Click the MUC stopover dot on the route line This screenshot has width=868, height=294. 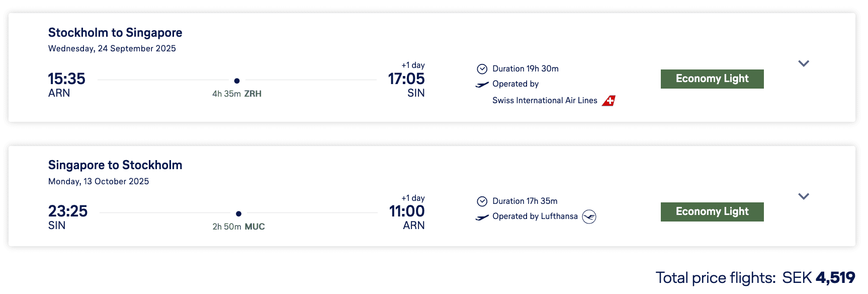pos(238,213)
